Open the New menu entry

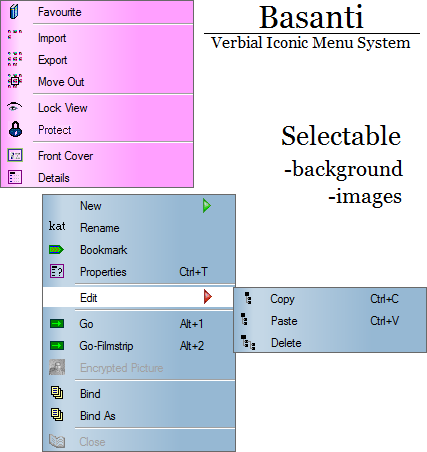[x=139, y=206]
